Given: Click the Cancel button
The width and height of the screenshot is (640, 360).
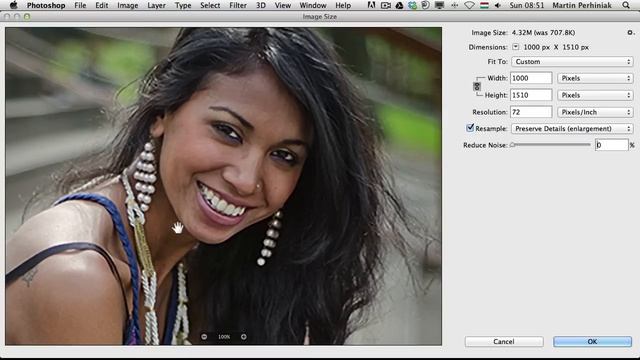Looking at the screenshot, I should pos(504,342).
